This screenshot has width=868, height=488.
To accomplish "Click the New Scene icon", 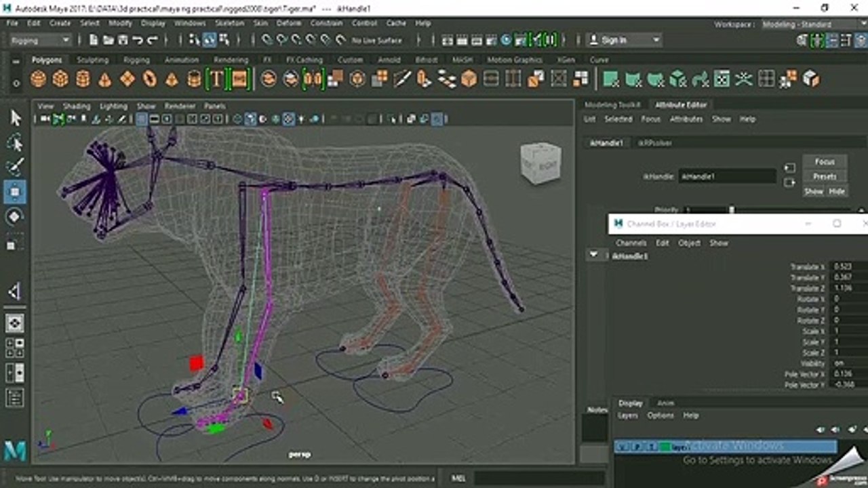I will [x=94, y=40].
